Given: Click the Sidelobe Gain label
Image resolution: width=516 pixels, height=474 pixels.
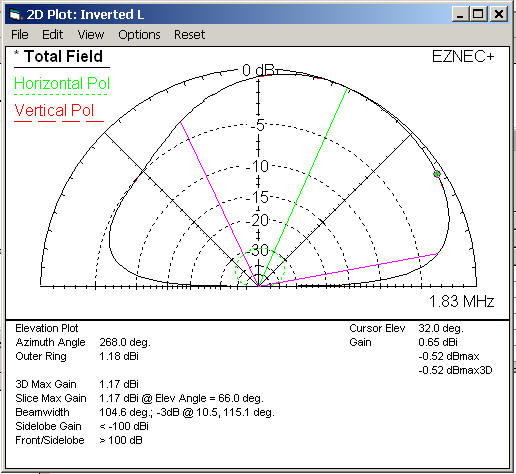Looking at the screenshot, I should pos(48,426).
